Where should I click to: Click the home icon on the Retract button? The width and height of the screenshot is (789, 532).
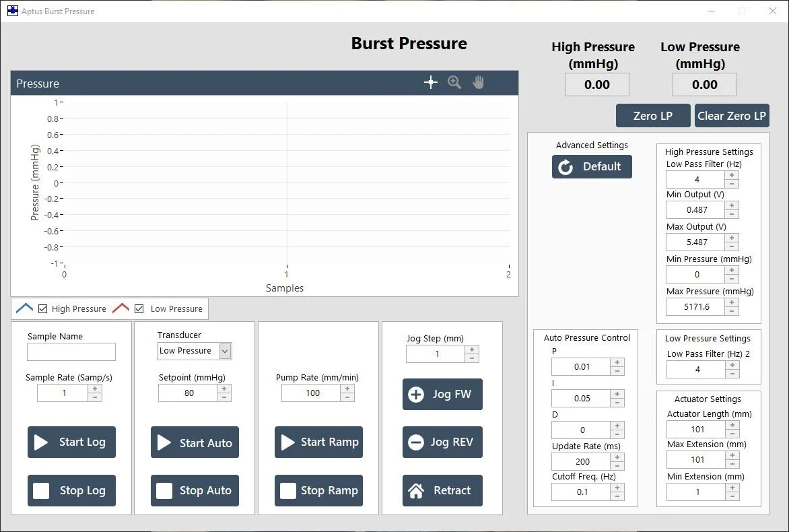pyautogui.click(x=417, y=490)
